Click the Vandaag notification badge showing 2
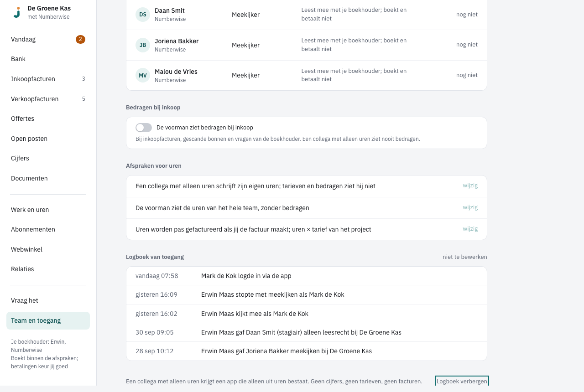The width and height of the screenshot is (584, 392). (x=80, y=39)
